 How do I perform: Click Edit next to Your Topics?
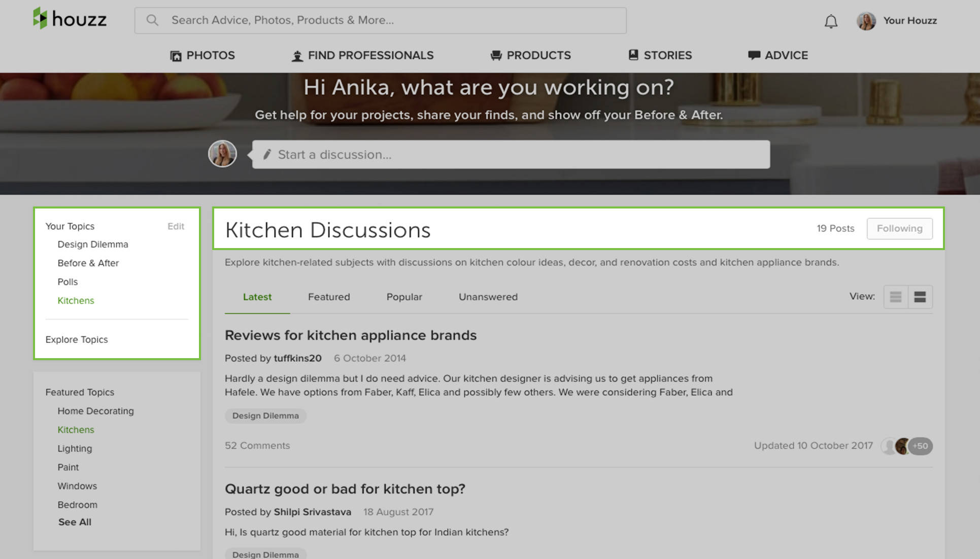[176, 226]
